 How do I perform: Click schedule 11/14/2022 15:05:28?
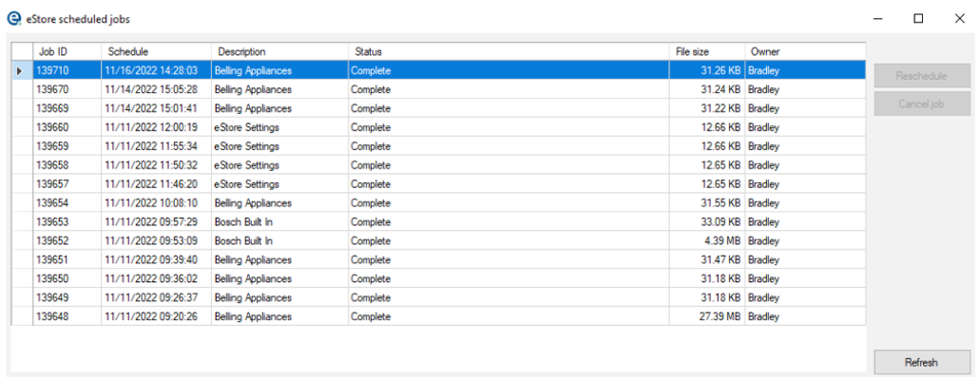[x=156, y=89]
